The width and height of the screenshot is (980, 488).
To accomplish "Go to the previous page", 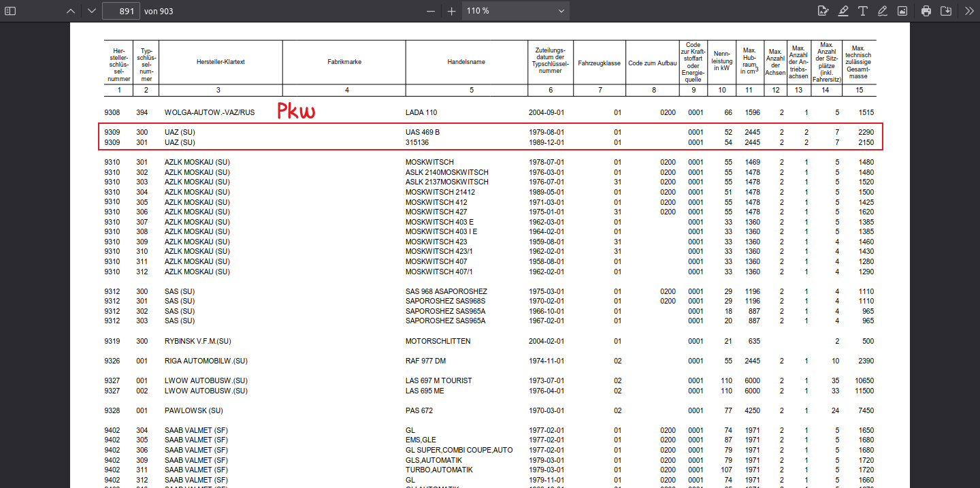I will pos(71,11).
